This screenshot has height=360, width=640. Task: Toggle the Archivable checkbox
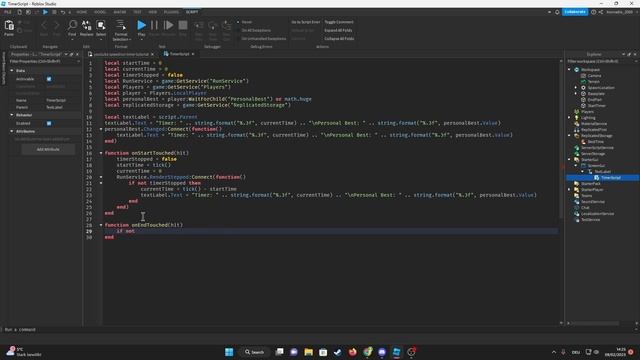click(x=49, y=79)
